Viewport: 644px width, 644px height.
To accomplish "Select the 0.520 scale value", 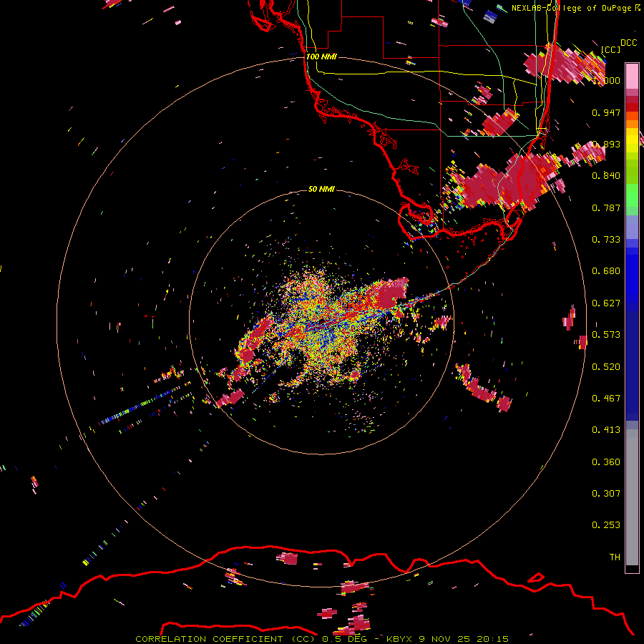I will tap(606, 367).
